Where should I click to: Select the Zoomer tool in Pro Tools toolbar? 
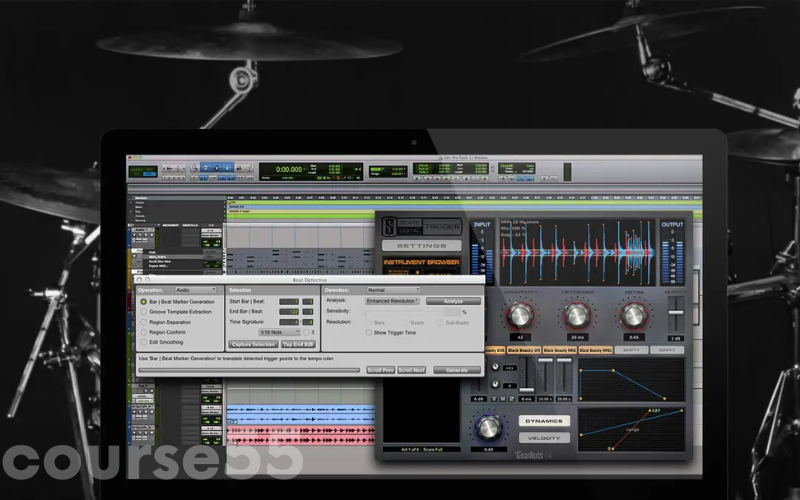point(195,168)
